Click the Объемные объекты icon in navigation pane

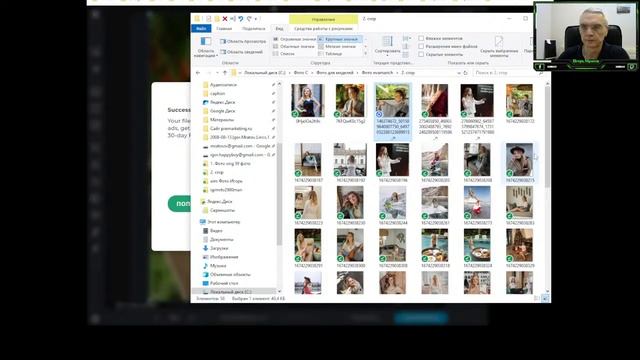click(x=206, y=275)
